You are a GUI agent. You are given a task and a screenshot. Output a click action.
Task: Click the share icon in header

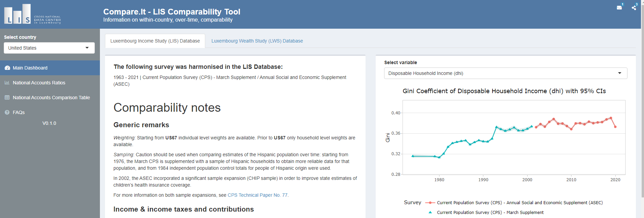634,7
